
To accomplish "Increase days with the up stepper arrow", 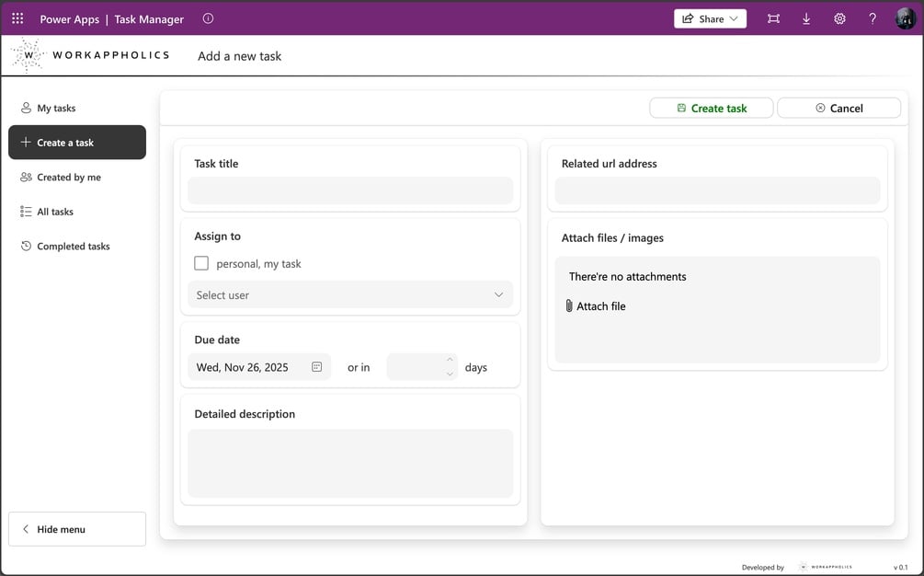I will tap(450, 360).
